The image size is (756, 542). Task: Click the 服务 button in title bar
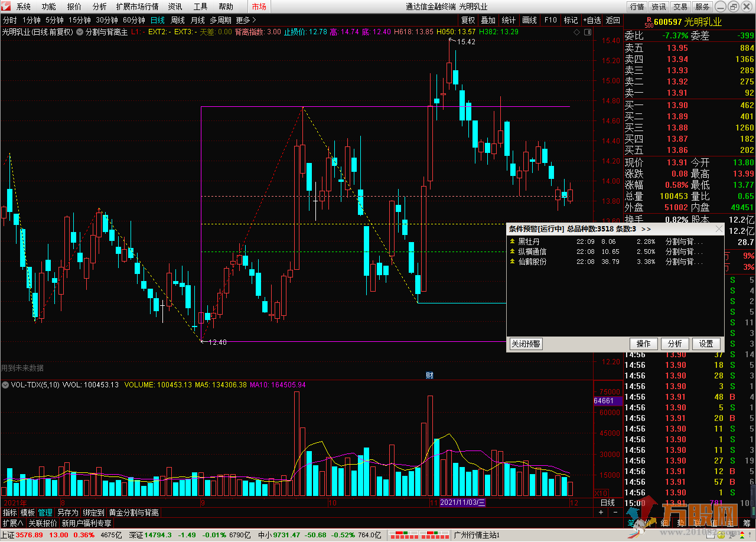click(x=702, y=6)
